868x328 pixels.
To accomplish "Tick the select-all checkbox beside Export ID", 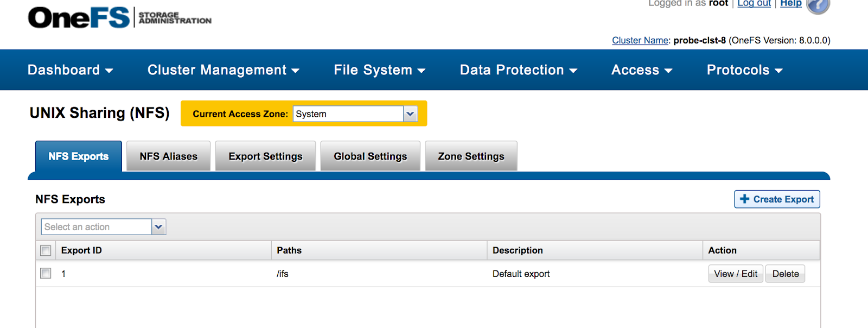I will (46, 250).
